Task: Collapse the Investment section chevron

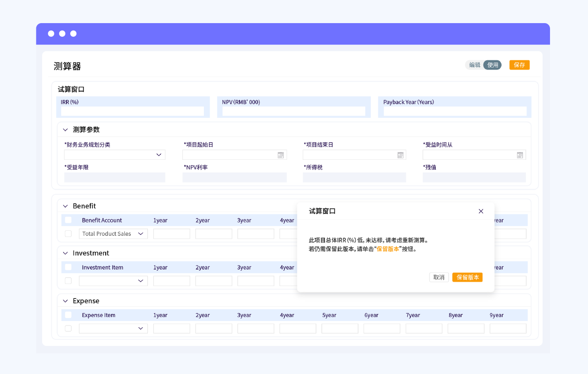Action: click(65, 253)
